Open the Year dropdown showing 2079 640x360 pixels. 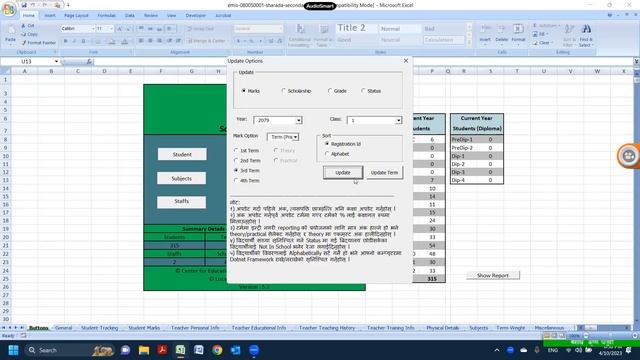tap(299, 120)
